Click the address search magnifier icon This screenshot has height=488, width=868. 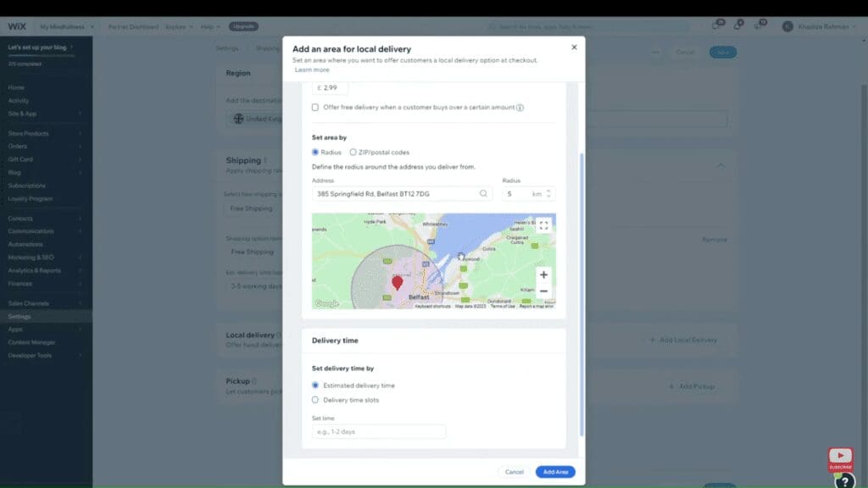(x=483, y=194)
